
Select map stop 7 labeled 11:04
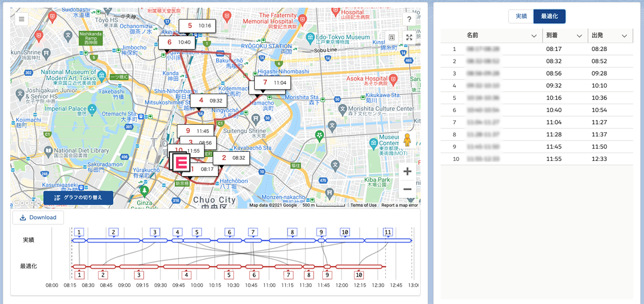click(x=272, y=82)
